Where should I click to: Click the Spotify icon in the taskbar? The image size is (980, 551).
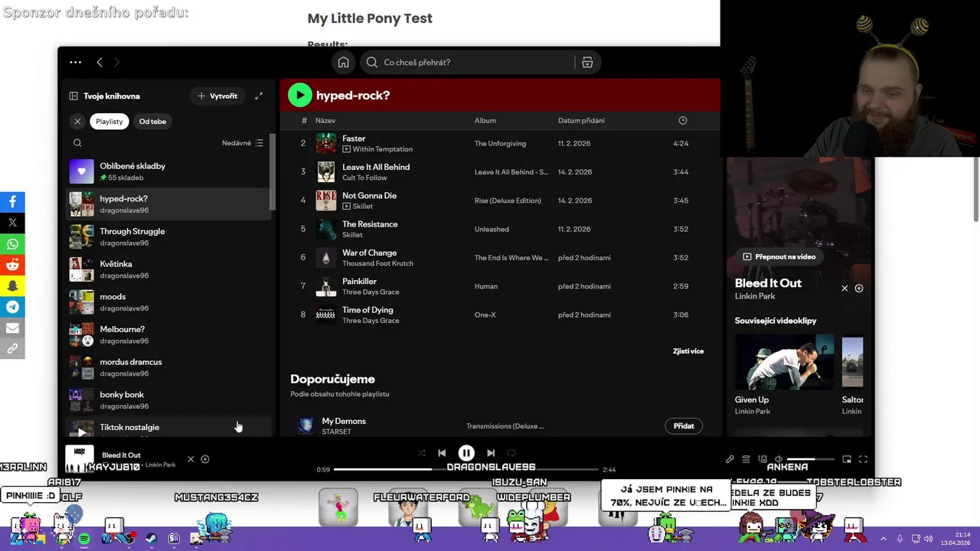pyautogui.click(x=84, y=539)
